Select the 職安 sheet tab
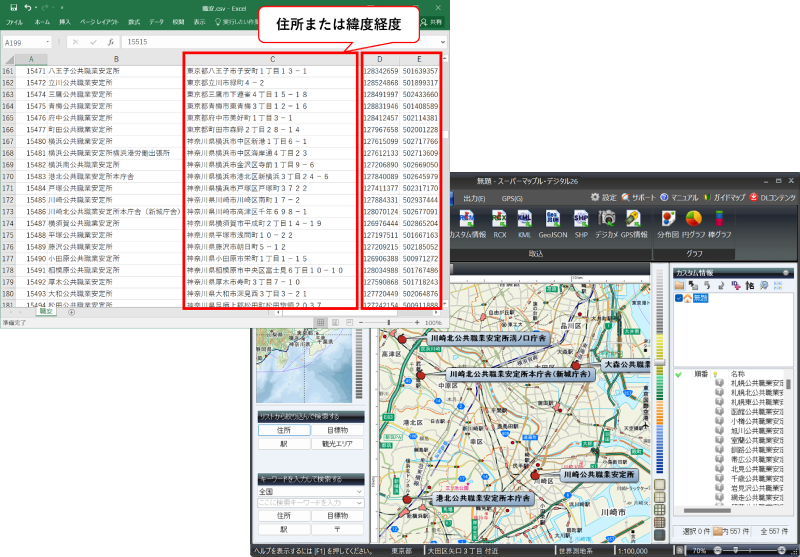The width and height of the screenshot is (800, 557). coord(45,311)
